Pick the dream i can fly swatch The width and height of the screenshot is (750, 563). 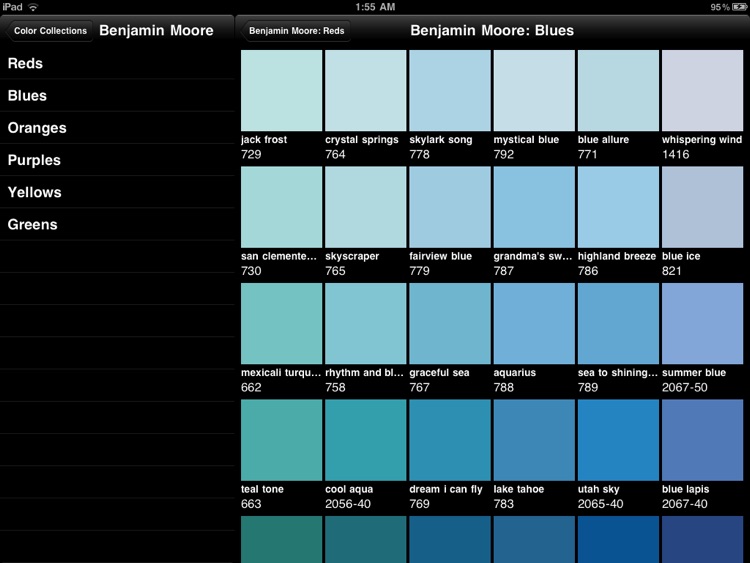click(450, 440)
